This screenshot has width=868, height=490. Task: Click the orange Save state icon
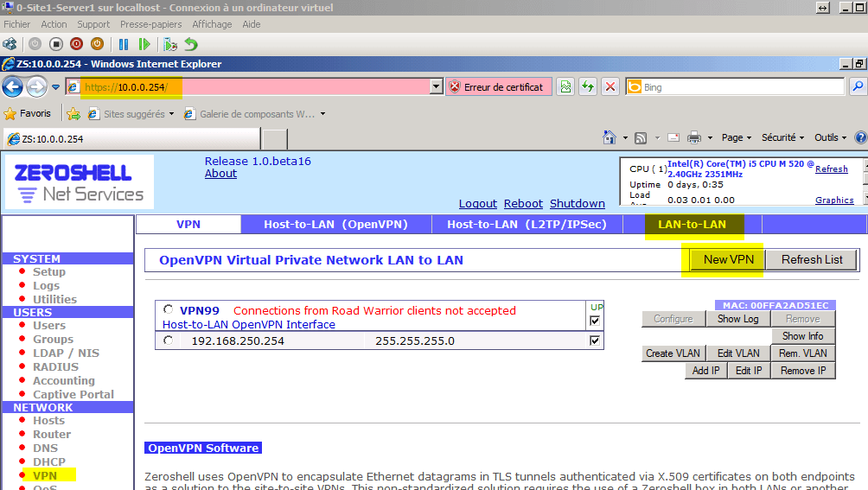[98, 44]
